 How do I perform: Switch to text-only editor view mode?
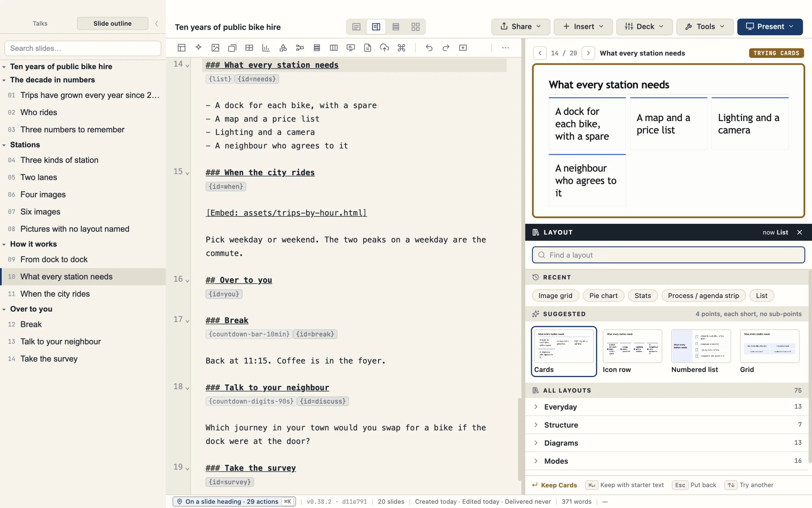pos(356,27)
